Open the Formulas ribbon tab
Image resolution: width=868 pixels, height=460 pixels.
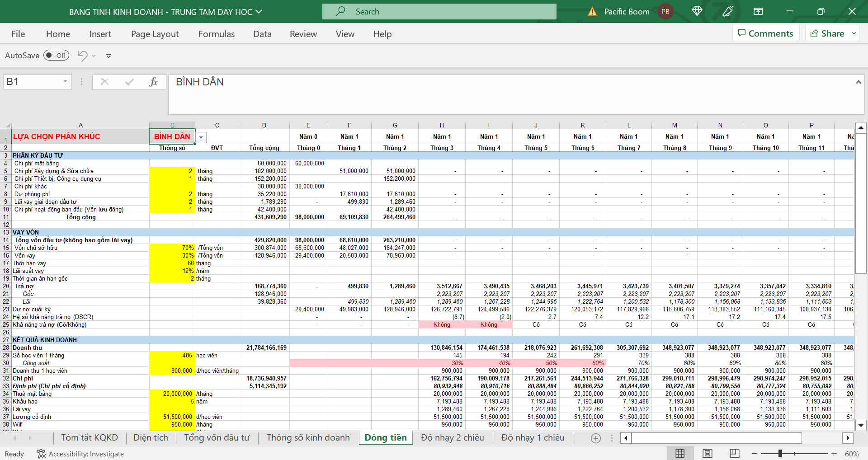(x=217, y=34)
